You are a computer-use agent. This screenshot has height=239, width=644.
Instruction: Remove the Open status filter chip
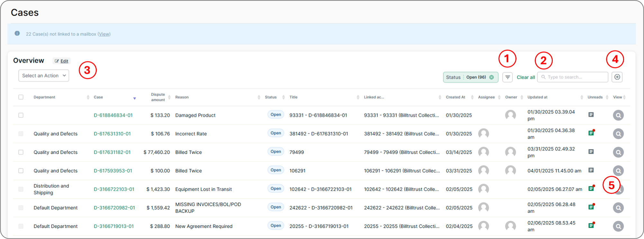491,77
